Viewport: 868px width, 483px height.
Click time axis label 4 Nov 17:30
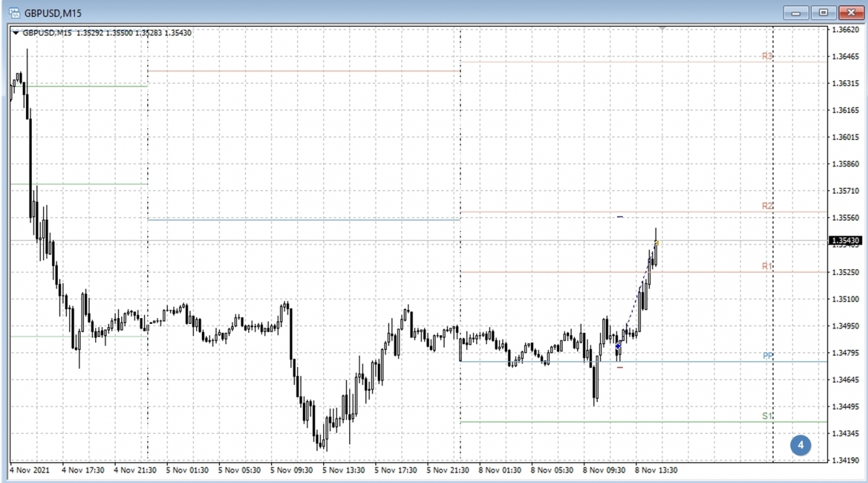pos(83,469)
